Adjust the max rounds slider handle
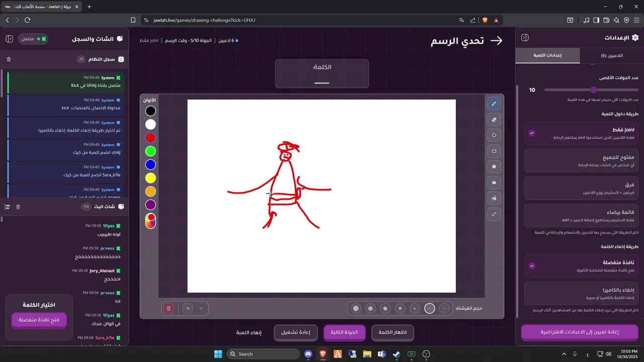 [594, 90]
